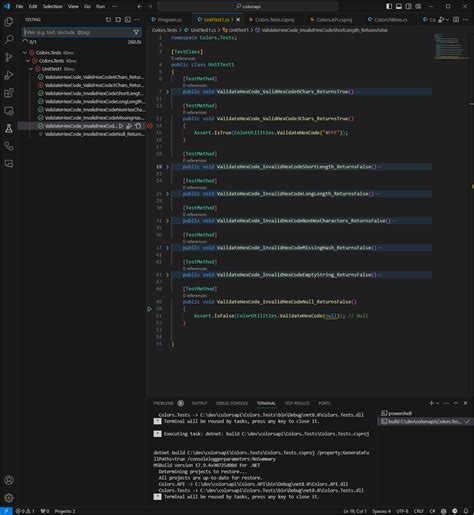Unfold InvalidHexCodeMissingHash method at line 37
Screen dimensions: 474x515
point(167,248)
